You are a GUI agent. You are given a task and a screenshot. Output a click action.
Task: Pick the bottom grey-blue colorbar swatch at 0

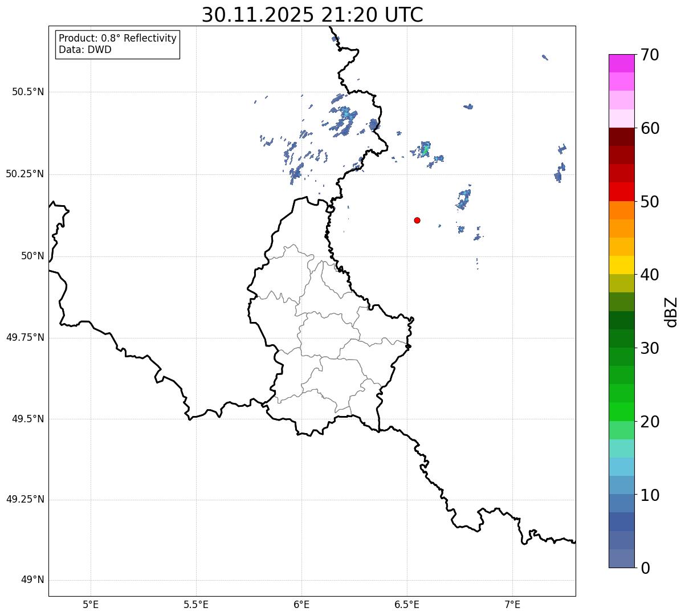[x=621, y=558]
